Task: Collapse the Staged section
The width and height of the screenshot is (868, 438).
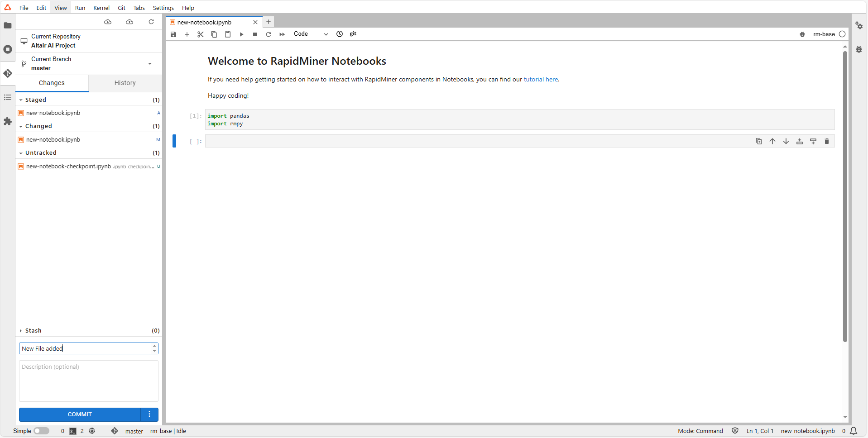Action: pos(21,100)
